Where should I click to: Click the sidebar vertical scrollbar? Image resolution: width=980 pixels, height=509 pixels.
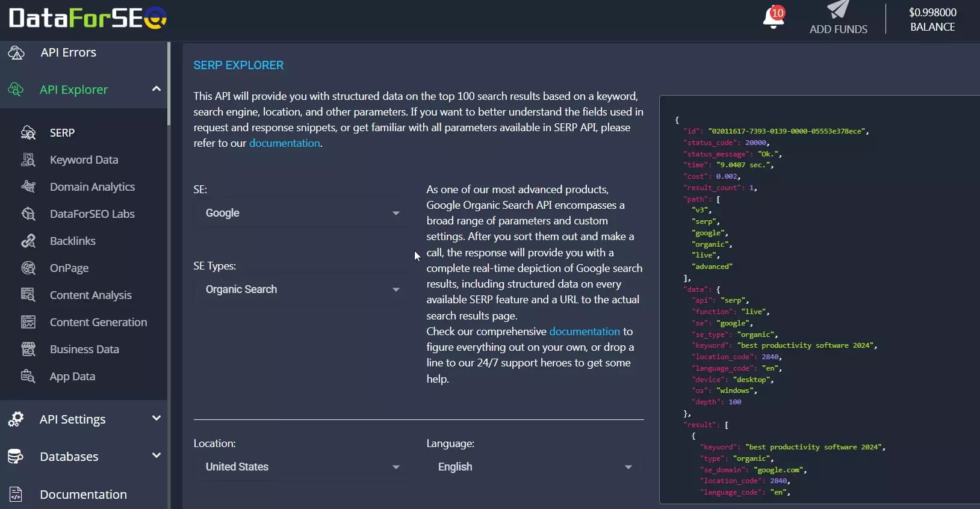pyautogui.click(x=169, y=84)
